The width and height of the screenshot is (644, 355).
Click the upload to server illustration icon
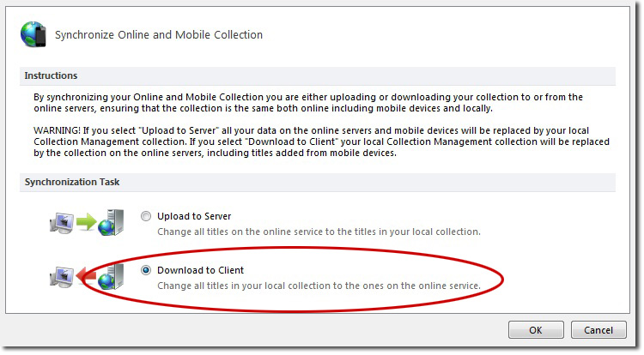point(87,223)
